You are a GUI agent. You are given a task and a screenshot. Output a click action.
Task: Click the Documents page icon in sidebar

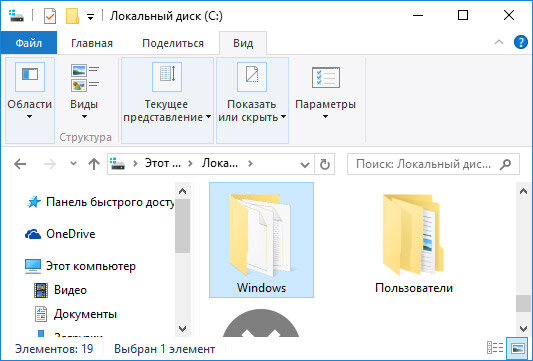click(x=41, y=314)
